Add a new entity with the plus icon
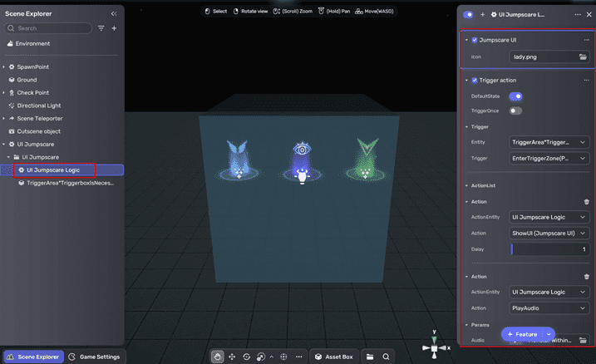This screenshot has width=596, height=364. click(114, 28)
